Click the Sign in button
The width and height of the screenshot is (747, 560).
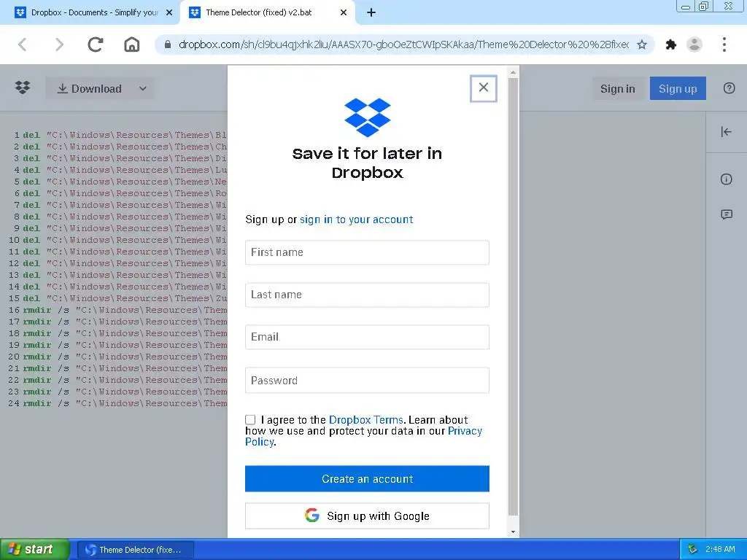pyautogui.click(x=617, y=88)
